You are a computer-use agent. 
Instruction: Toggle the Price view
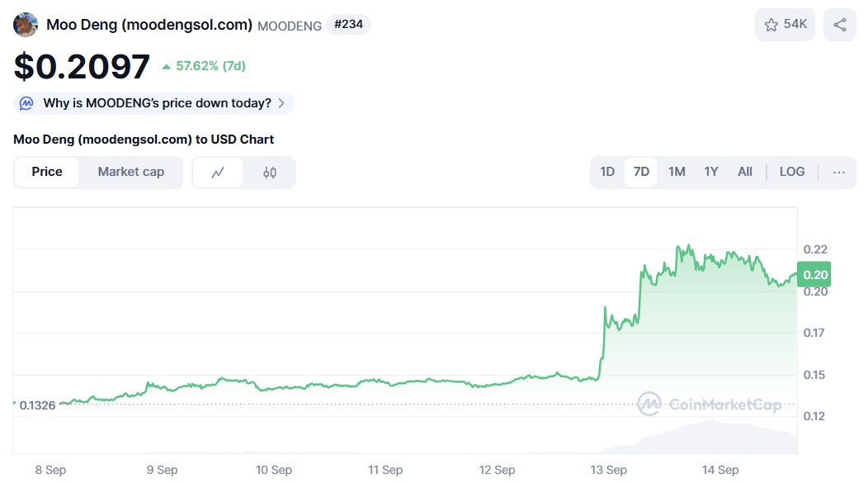pyautogui.click(x=46, y=172)
